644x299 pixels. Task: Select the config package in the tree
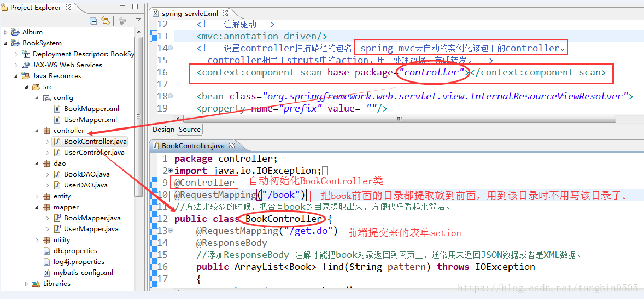63,98
